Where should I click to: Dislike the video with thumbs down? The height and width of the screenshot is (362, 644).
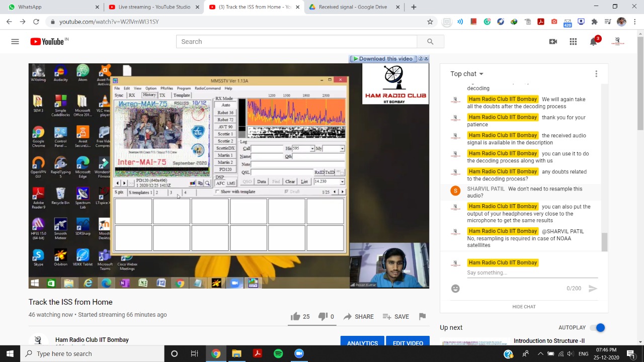coord(323,316)
